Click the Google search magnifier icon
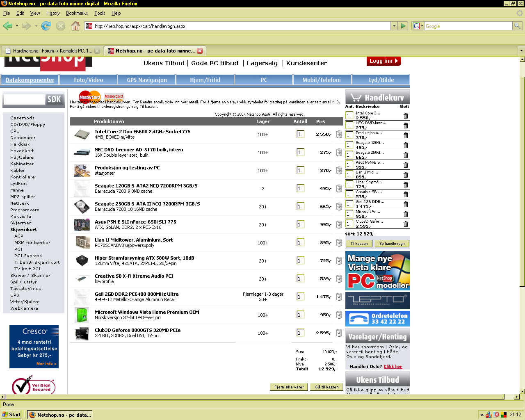 click(x=518, y=26)
